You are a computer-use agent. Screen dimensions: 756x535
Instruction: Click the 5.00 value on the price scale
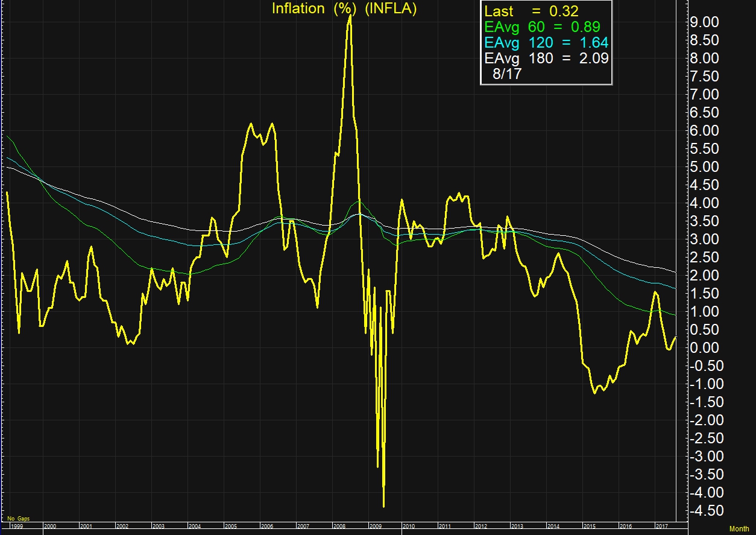click(x=707, y=167)
